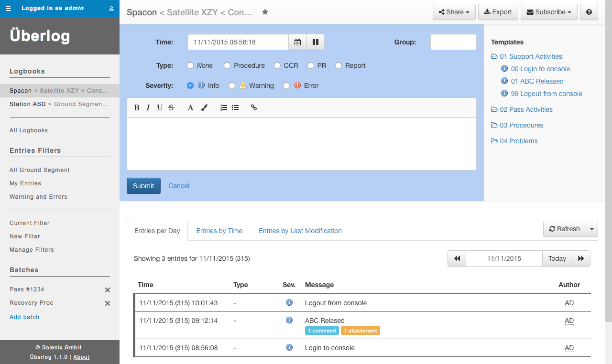Remove the Pass #1234 batch
612x364 pixels.
(x=108, y=290)
